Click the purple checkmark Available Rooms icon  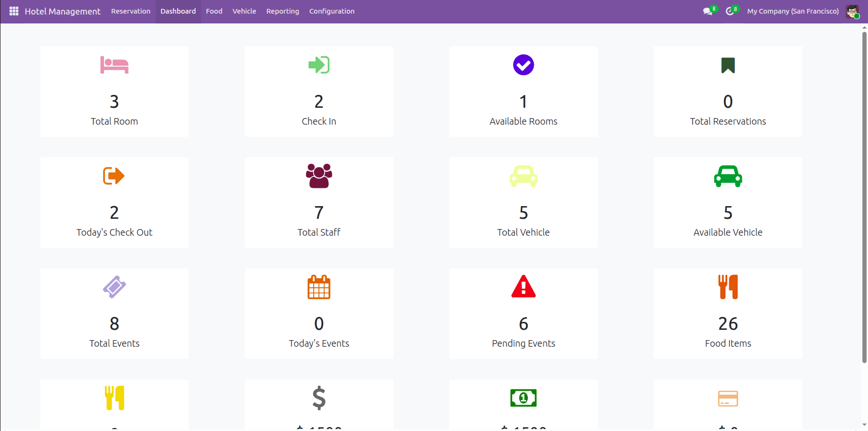point(523,65)
